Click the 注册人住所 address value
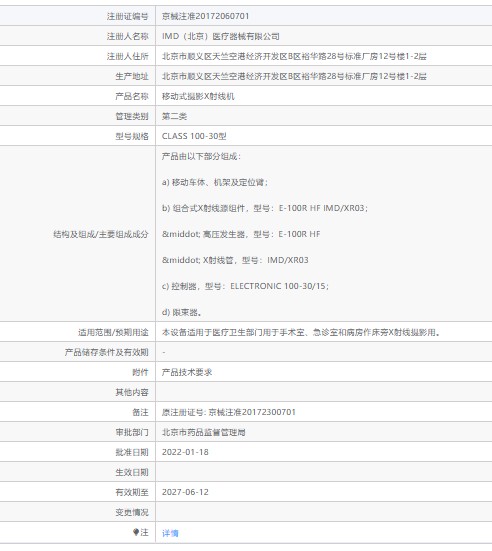 (294, 56)
